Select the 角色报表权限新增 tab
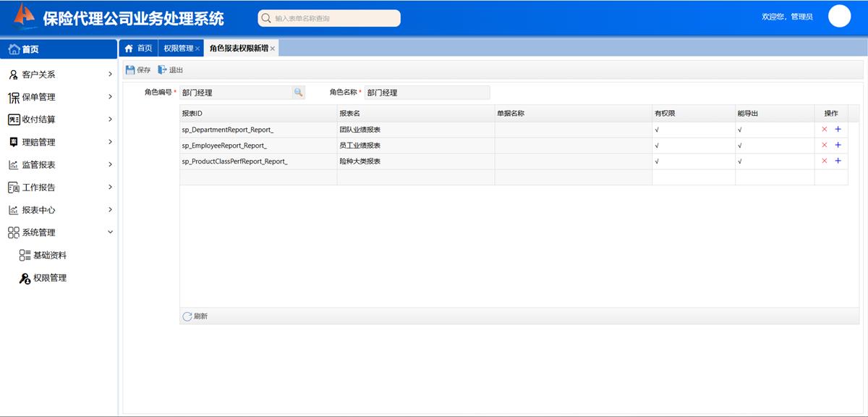Image resolution: width=868 pixels, height=417 pixels. point(239,49)
